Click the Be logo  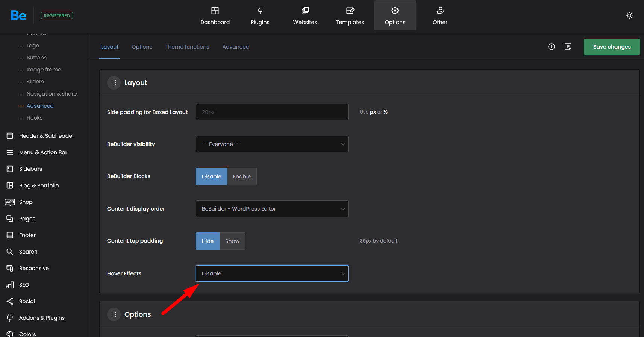(18, 15)
